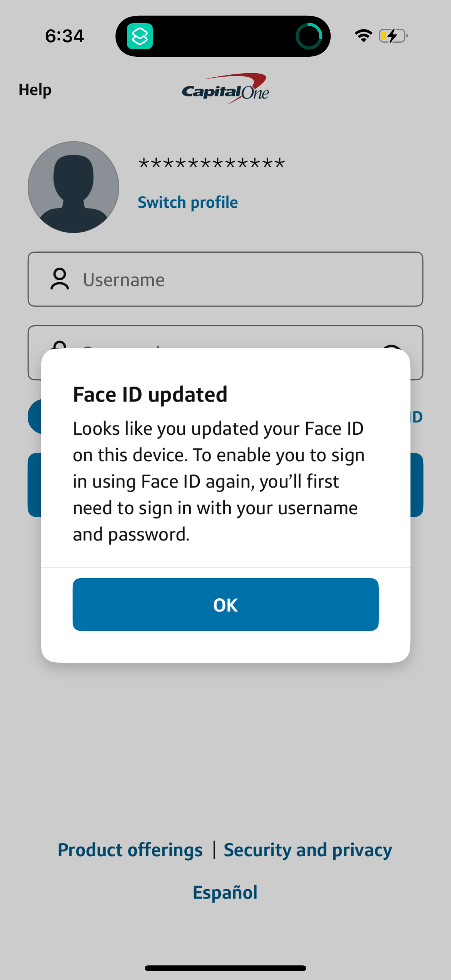Click the Wi-Fi status icon
The image size is (451, 980).
click(363, 35)
